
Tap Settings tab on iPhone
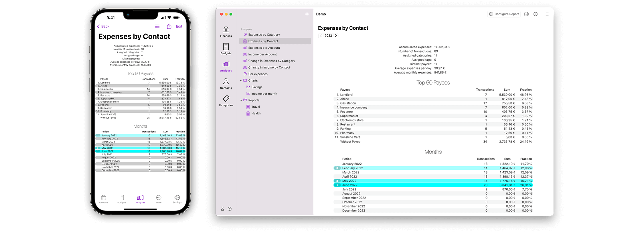pos(177,199)
